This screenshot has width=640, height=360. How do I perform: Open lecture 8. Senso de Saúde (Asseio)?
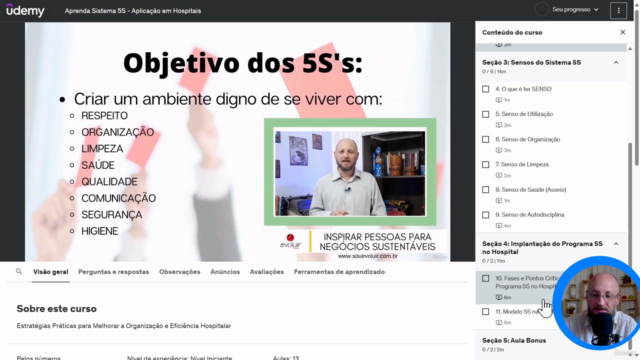531,190
